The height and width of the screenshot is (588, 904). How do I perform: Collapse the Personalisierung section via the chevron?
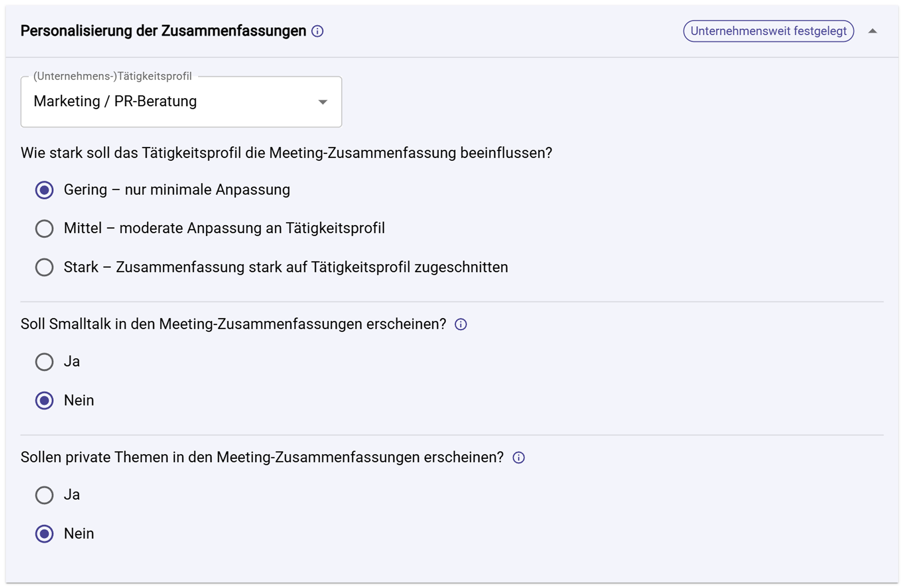coord(873,31)
